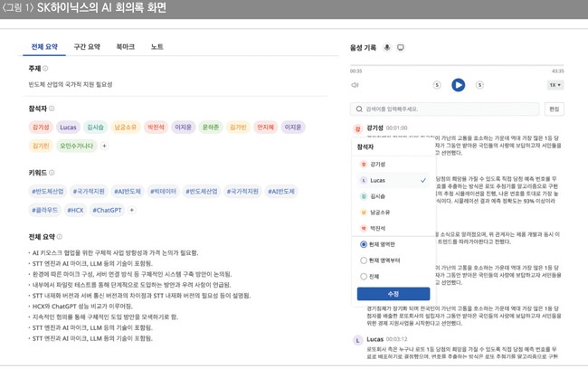Select the 현재 영역부터 radio option
The height and width of the screenshot is (369, 588).
click(x=364, y=260)
